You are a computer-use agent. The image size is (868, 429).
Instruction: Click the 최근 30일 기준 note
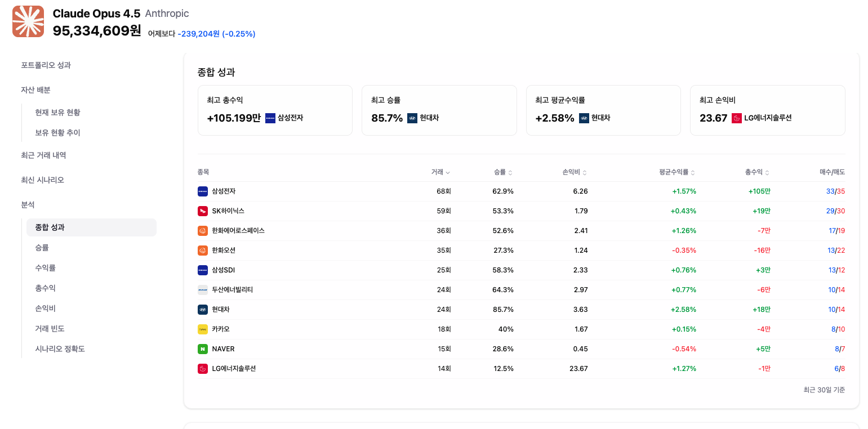[x=824, y=390]
